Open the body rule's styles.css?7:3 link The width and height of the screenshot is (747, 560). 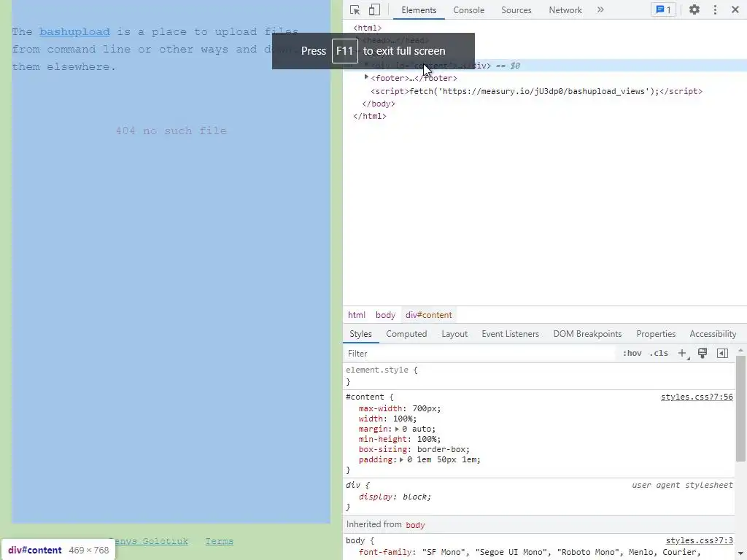[699, 540]
